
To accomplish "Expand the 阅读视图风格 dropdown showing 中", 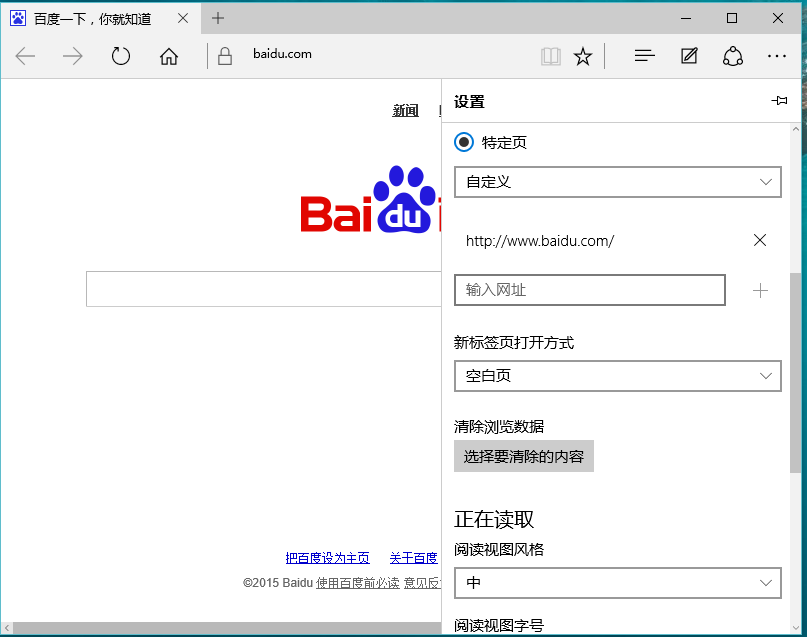I will point(617,582).
